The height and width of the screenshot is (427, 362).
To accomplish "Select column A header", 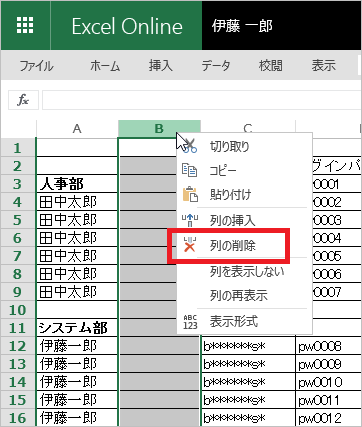I will (x=77, y=128).
